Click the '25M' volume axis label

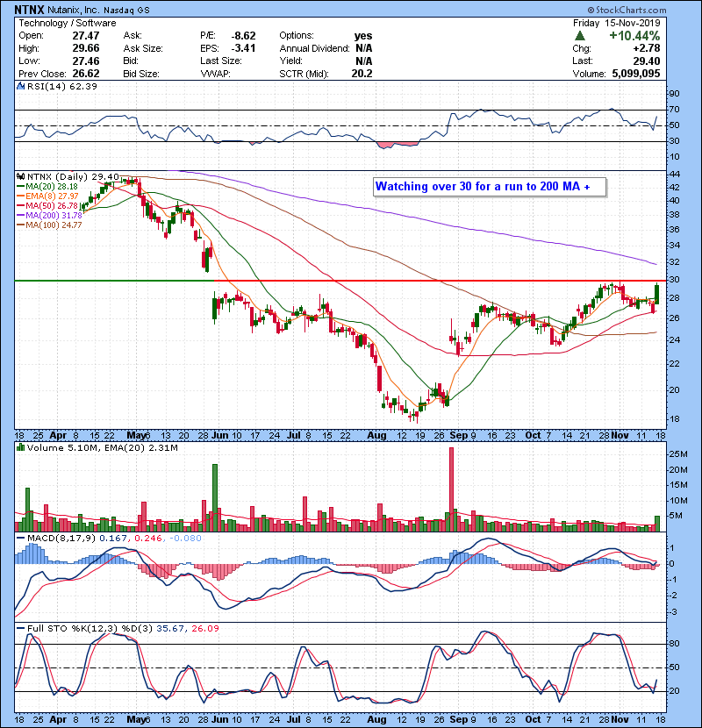pyautogui.click(x=677, y=454)
